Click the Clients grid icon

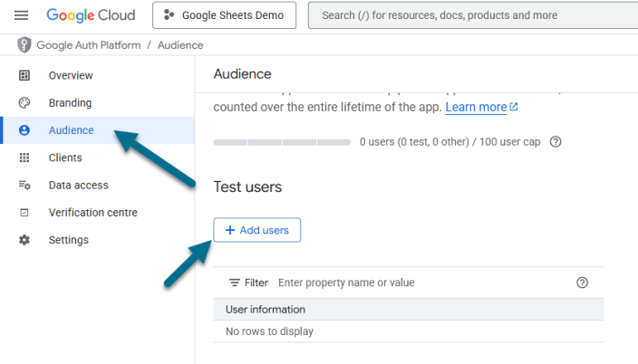[24, 158]
